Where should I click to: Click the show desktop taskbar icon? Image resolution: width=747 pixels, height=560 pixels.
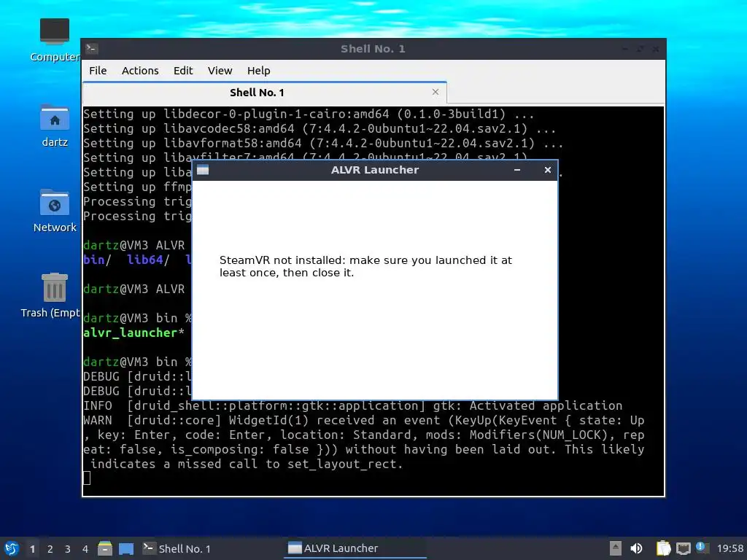[126, 548]
